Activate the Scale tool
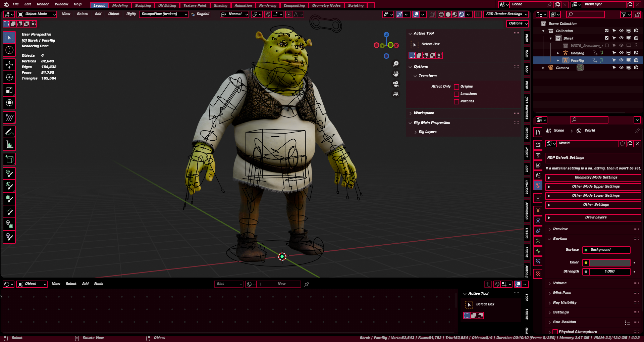This screenshot has height=342, width=644. [9, 90]
